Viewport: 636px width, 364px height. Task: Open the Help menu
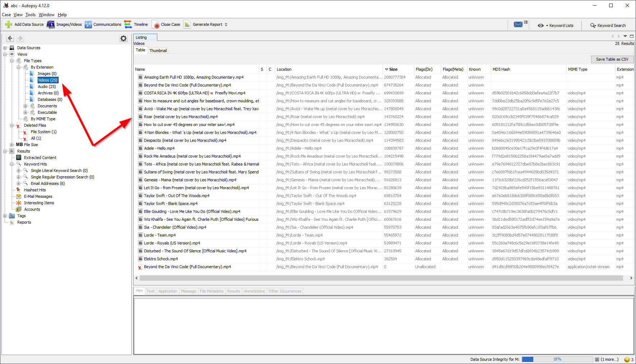[x=62, y=15]
